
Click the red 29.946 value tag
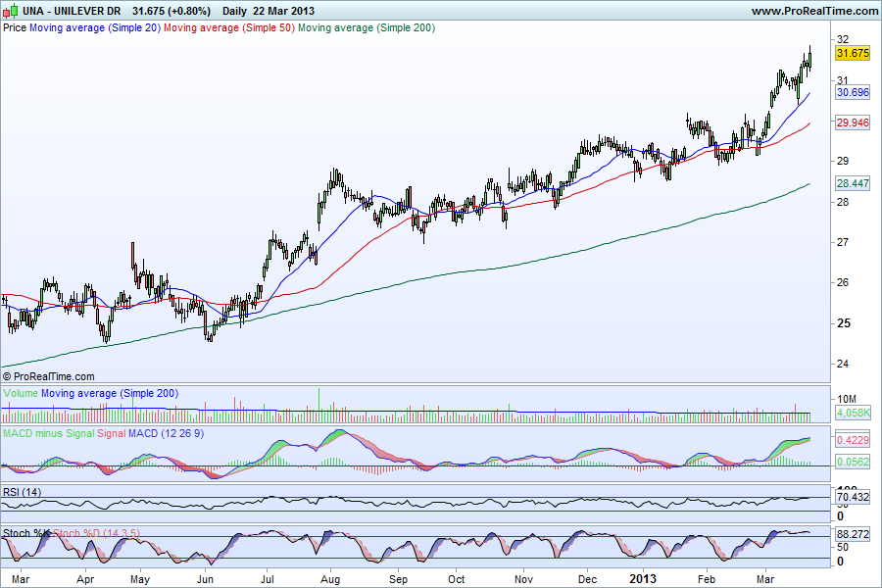tap(853, 122)
